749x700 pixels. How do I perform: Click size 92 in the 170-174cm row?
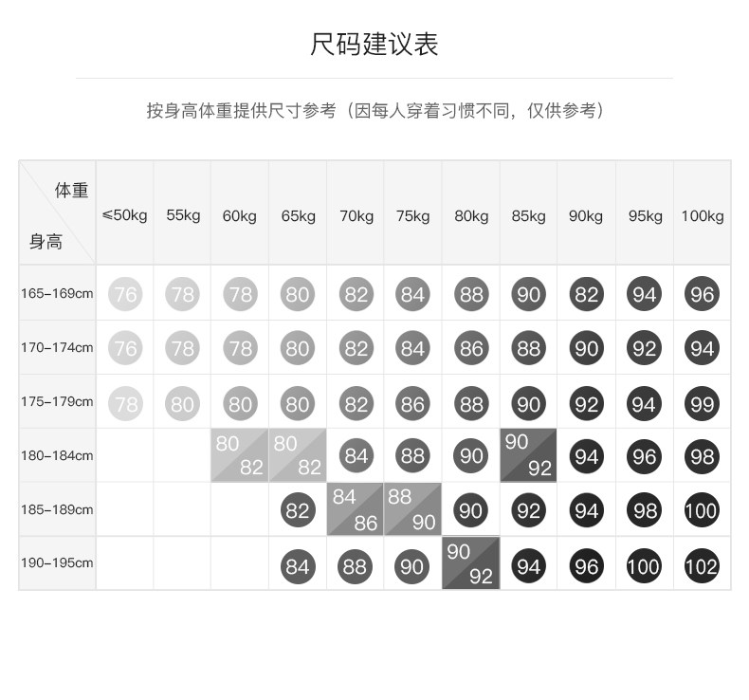coord(645,348)
